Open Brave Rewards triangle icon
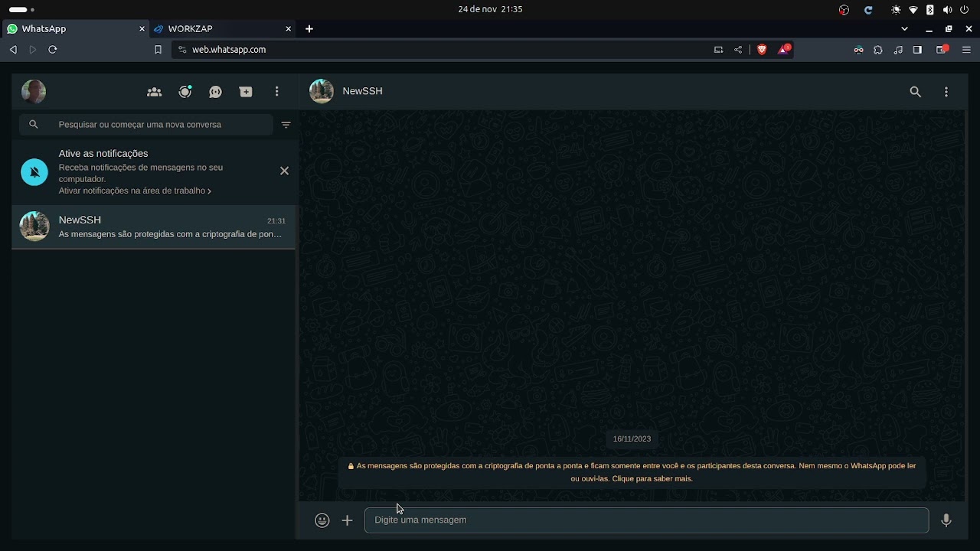This screenshot has width=980, height=551. coord(784,49)
